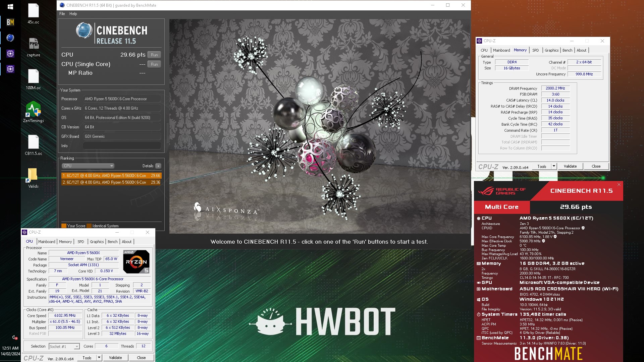644x362 pixels.
Task: Switch to CPU tab in memory CPU-Z window
Action: tap(484, 50)
